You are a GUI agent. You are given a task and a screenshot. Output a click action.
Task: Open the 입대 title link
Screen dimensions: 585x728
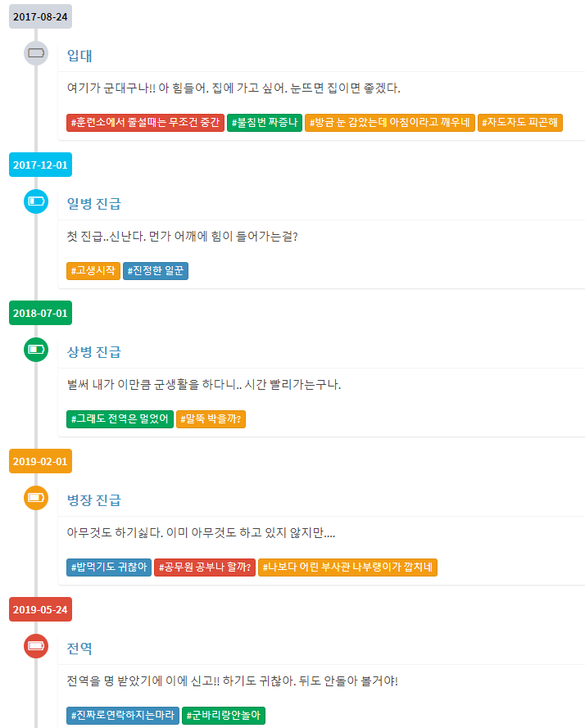click(x=79, y=56)
